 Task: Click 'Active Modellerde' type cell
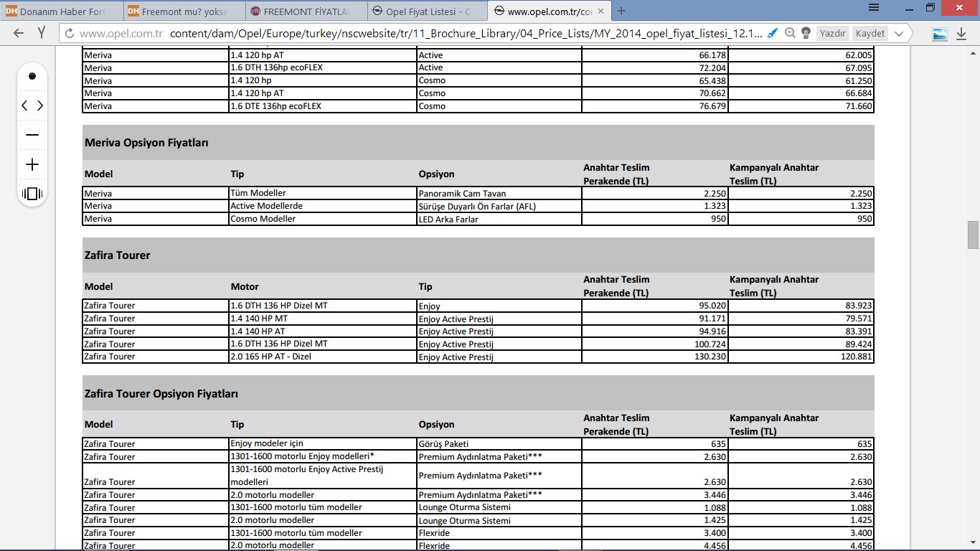coord(322,207)
